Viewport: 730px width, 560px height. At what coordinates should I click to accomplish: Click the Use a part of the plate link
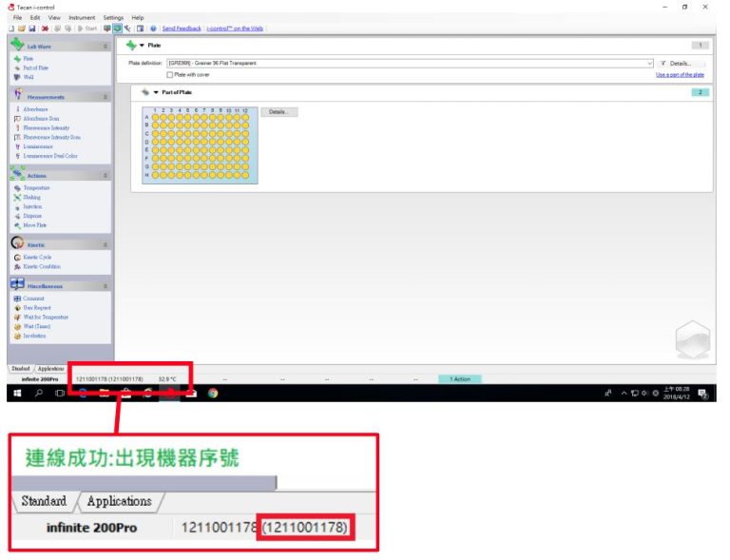[680, 74]
